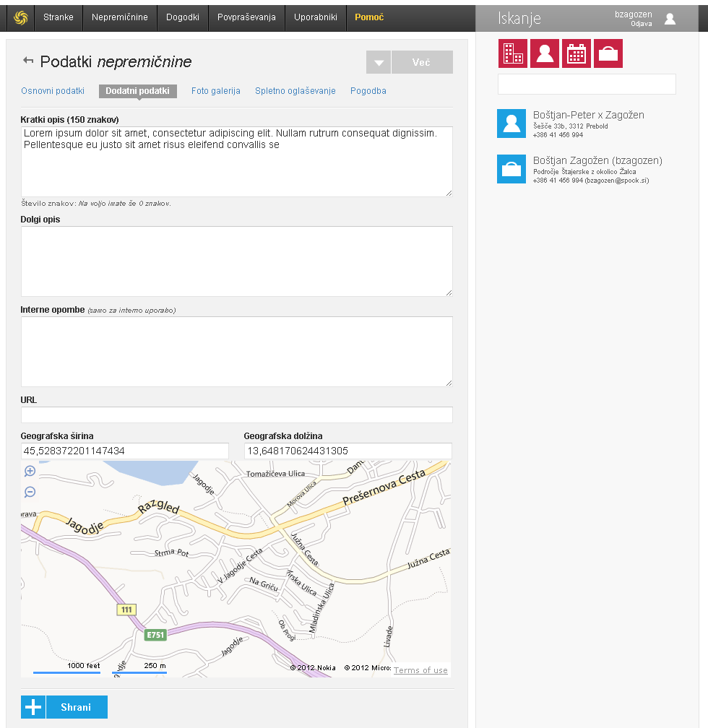Open the map Terms of use link

pyautogui.click(x=420, y=670)
